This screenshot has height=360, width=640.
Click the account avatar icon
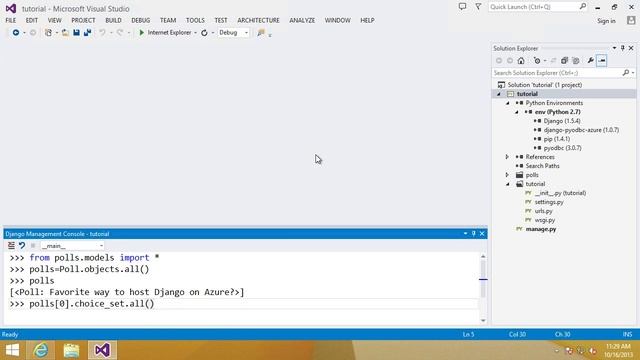pos(631,20)
